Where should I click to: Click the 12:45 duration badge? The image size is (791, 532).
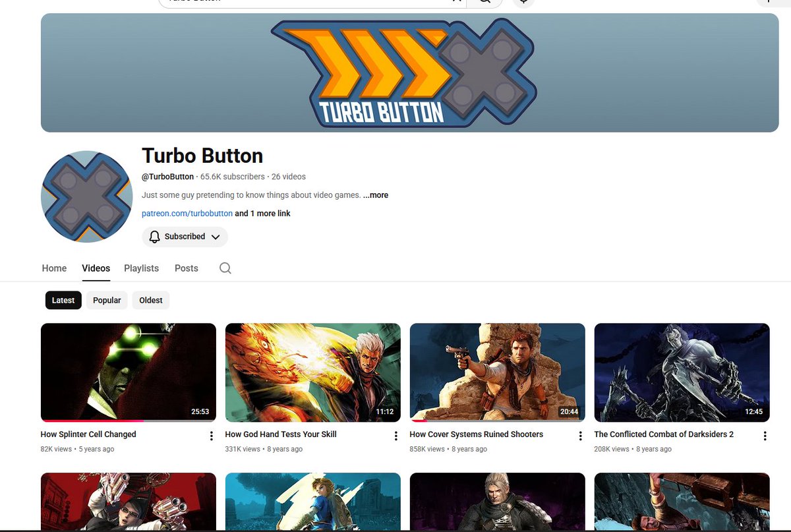tap(754, 411)
